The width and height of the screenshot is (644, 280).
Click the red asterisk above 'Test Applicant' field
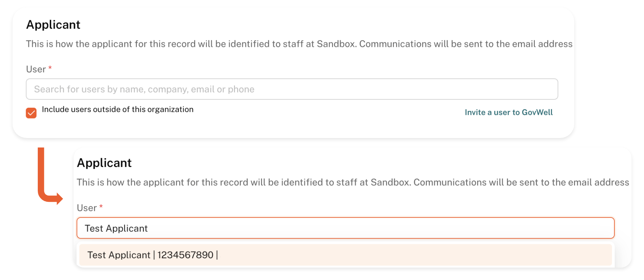point(101,206)
